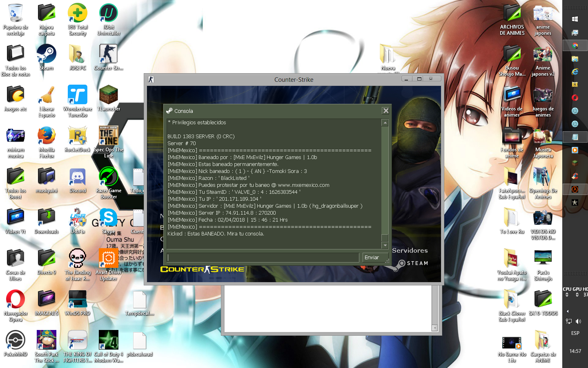Image resolution: width=588 pixels, height=368 pixels.
Task: Open the JOSEPC folder
Action: 78,57
